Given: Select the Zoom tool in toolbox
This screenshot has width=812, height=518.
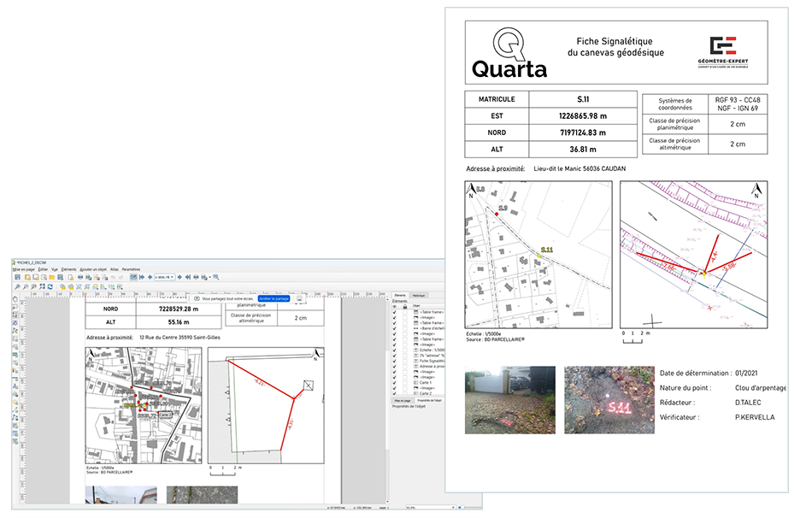Looking at the screenshot, I should (x=15, y=307).
